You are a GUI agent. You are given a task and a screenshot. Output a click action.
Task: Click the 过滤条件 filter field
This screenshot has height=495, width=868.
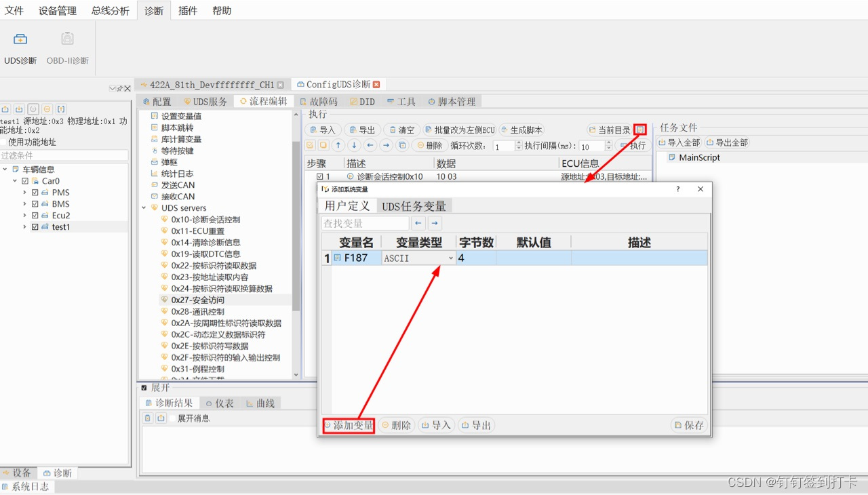click(64, 156)
